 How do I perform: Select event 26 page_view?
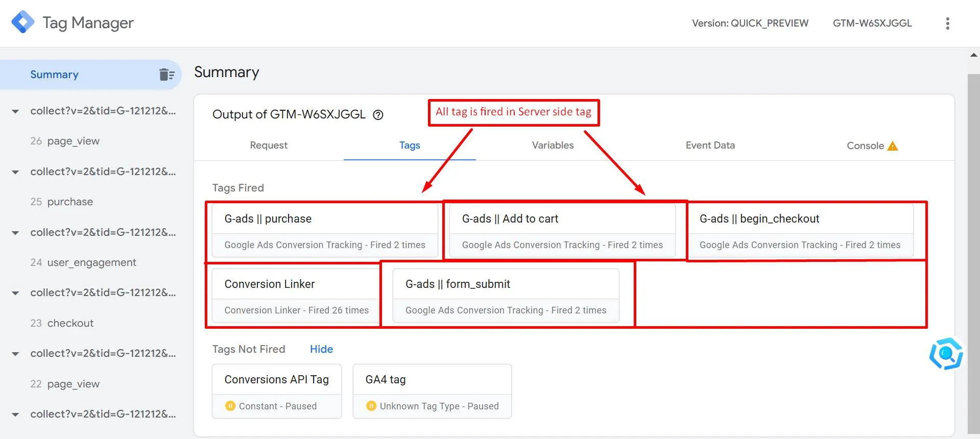65,141
